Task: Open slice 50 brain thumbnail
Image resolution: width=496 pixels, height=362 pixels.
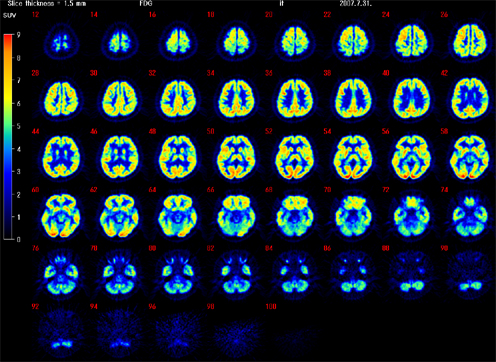Action: pos(236,157)
